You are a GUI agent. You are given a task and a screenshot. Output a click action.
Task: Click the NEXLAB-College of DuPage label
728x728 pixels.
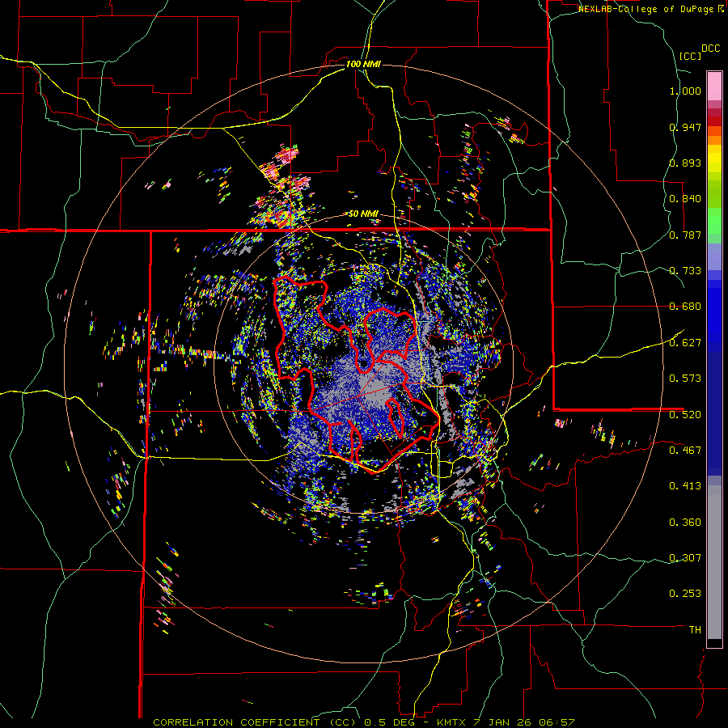click(x=645, y=9)
